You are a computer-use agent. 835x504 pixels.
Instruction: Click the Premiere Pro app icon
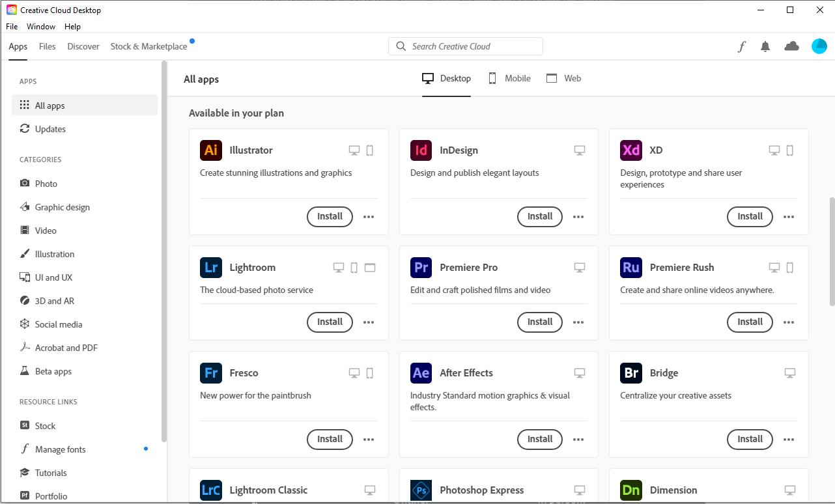pyautogui.click(x=421, y=267)
